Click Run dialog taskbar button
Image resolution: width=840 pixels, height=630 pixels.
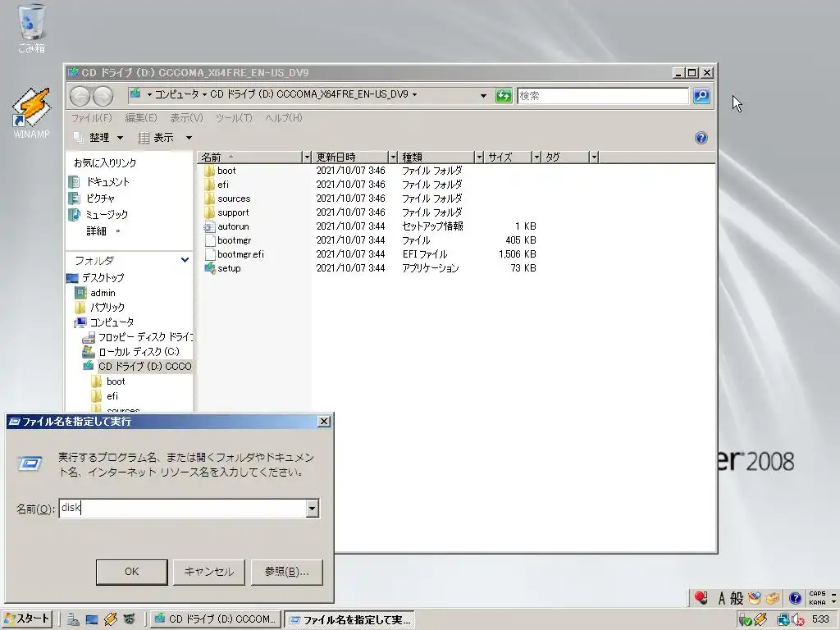click(349, 620)
